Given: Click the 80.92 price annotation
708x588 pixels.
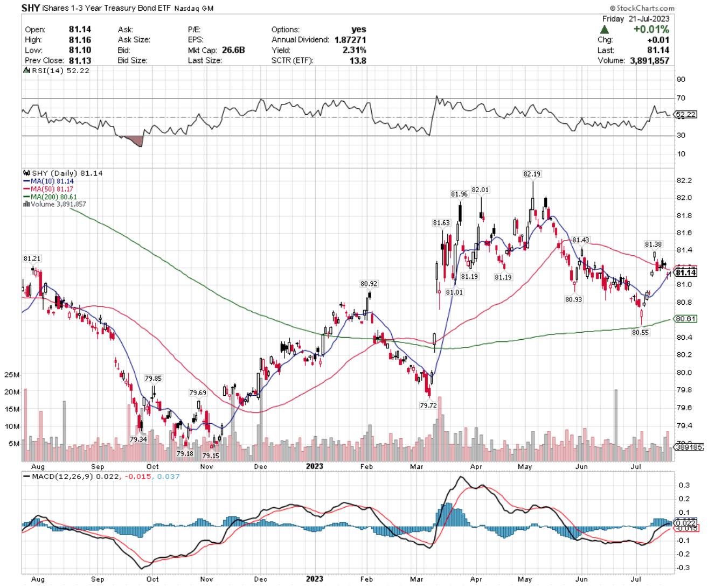Looking at the screenshot, I should tap(369, 284).
